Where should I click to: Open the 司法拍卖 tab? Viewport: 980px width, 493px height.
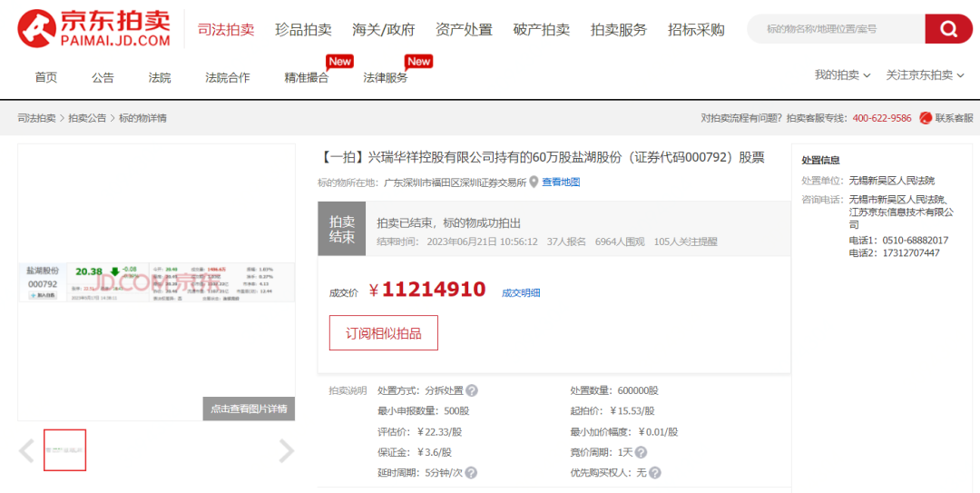226,29
